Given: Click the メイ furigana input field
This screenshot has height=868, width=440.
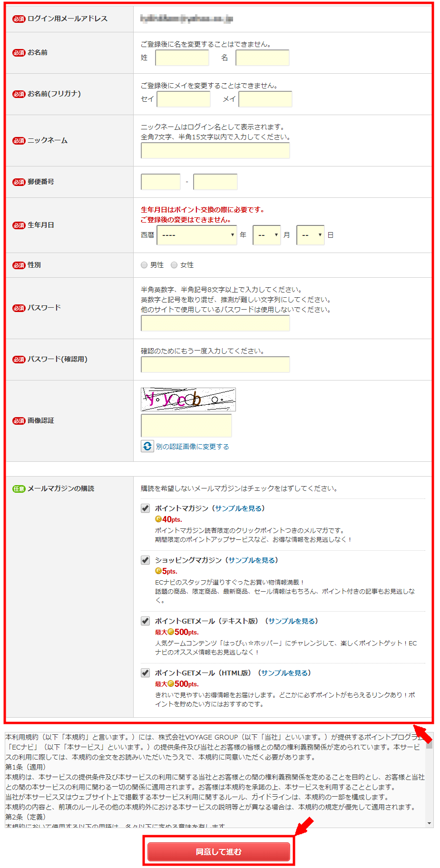Looking at the screenshot, I should 265,99.
